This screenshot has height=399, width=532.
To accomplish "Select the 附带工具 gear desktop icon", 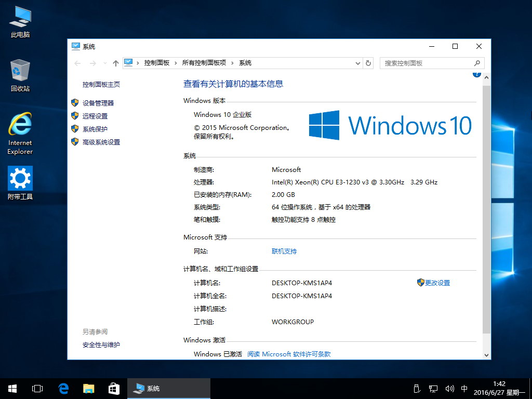I will pyautogui.click(x=20, y=182).
